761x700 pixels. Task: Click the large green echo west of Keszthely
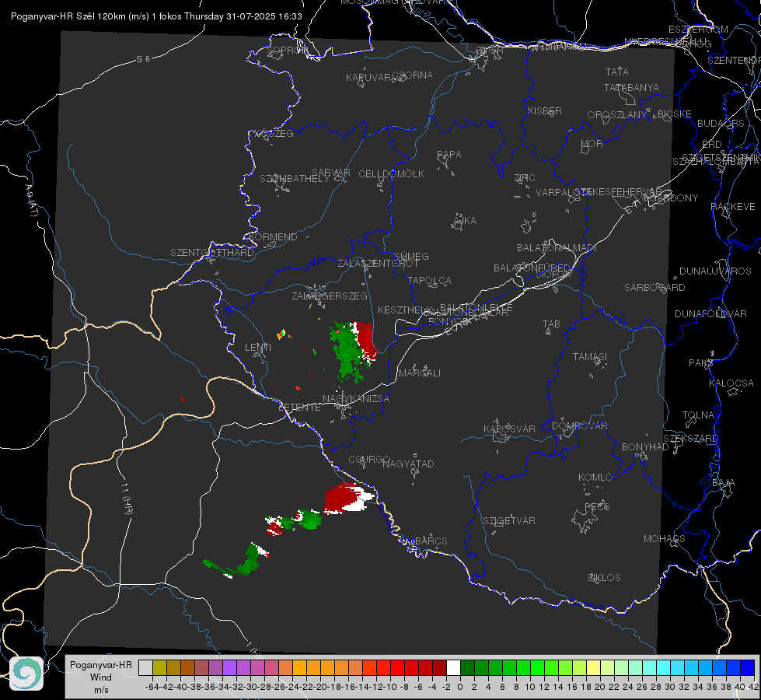tap(348, 351)
